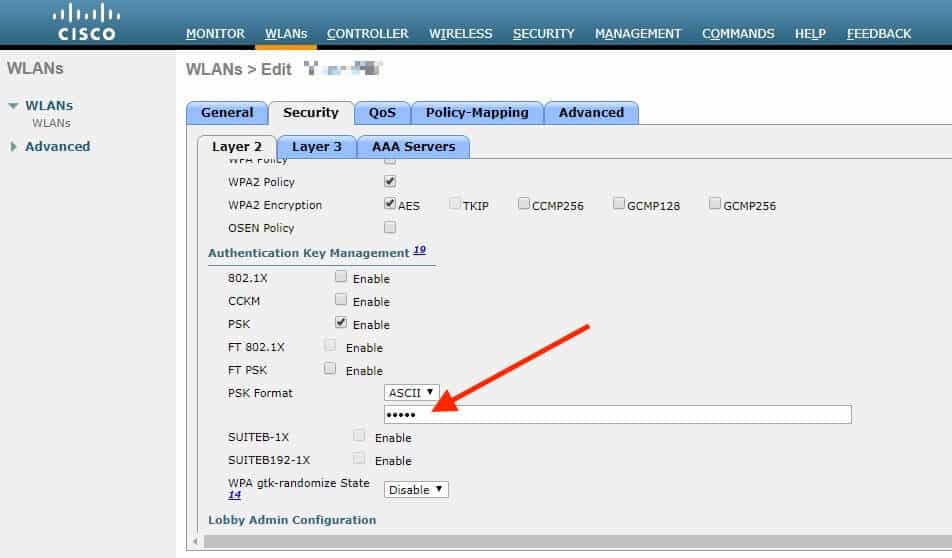Open the WLANs sidebar sub-item

click(x=52, y=123)
